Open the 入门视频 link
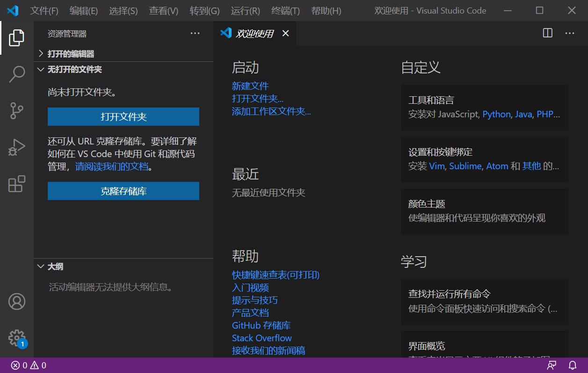 (x=250, y=287)
